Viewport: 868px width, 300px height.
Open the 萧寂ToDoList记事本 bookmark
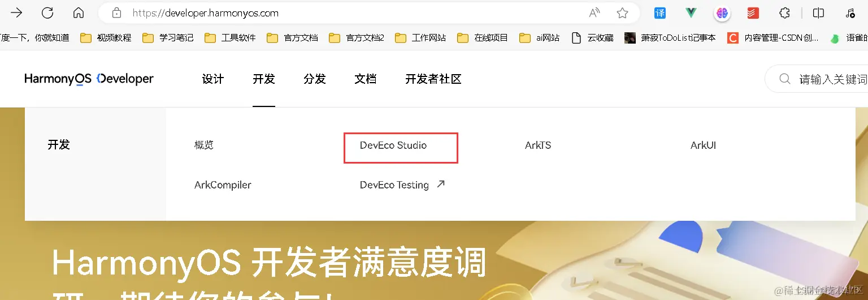670,38
